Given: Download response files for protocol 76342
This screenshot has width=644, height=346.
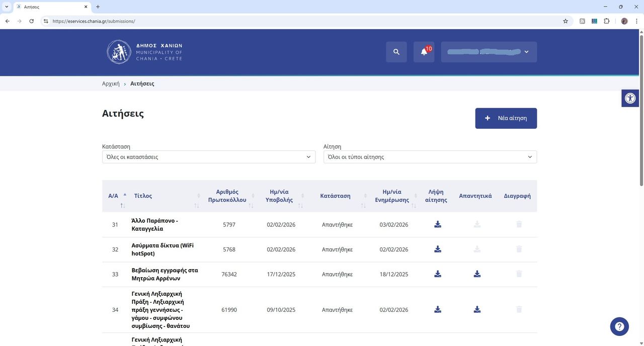Looking at the screenshot, I should click(x=477, y=274).
